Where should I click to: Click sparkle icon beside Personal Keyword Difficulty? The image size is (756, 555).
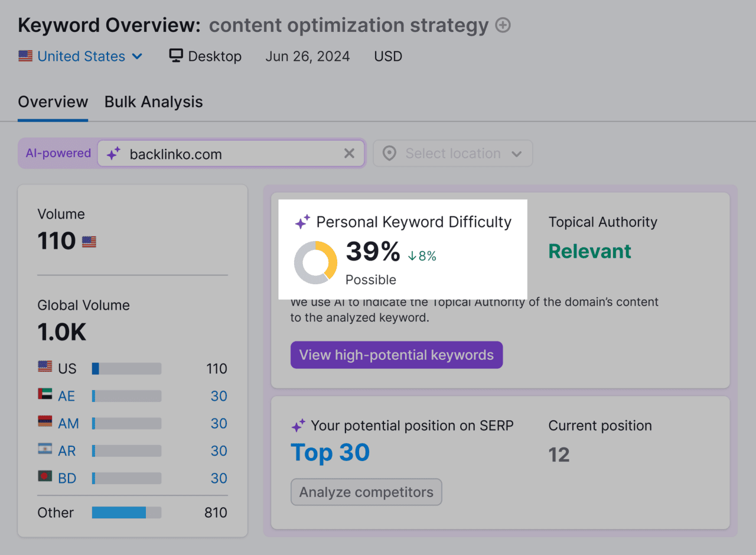pyautogui.click(x=302, y=221)
